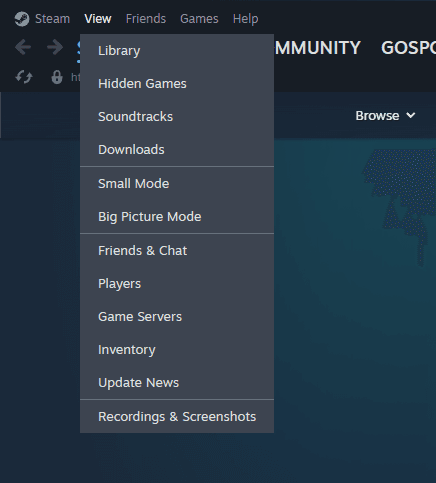Image resolution: width=436 pixels, height=483 pixels.
Task: Go to the Community tab
Action: 317,48
